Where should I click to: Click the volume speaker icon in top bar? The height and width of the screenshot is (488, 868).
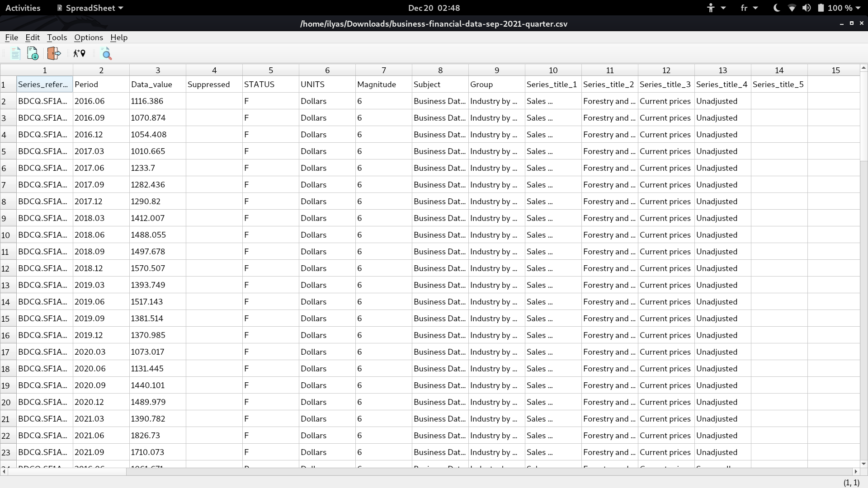pos(806,8)
